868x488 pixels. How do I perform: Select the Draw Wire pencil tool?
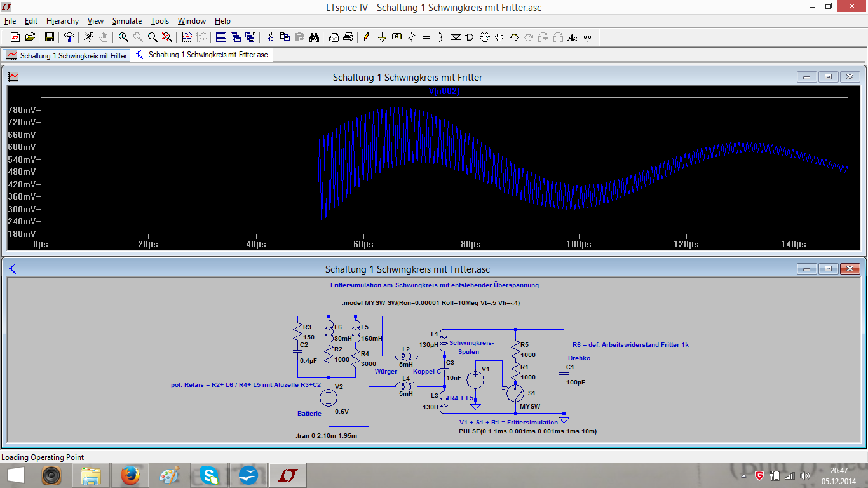pyautogui.click(x=368, y=37)
